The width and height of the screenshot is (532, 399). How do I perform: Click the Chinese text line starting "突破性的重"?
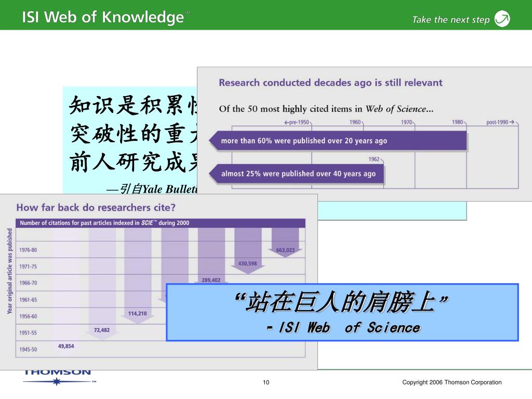[x=133, y=134]
